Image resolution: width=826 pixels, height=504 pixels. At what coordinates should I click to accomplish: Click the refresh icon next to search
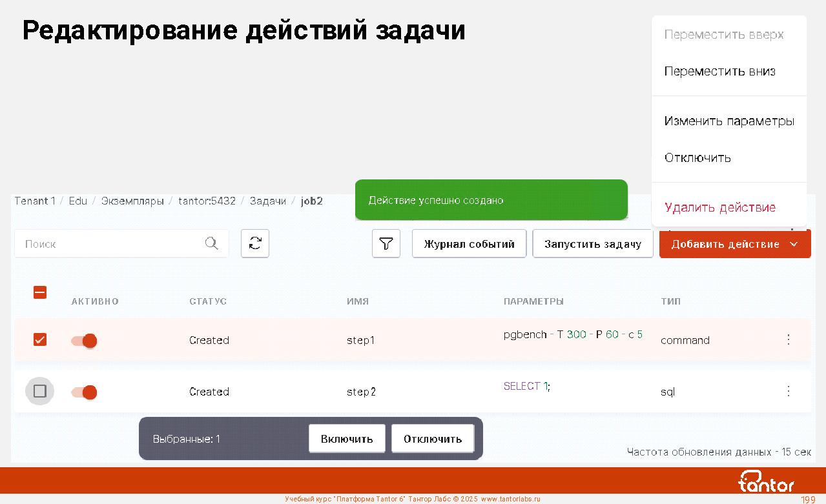tap(255, 244)
